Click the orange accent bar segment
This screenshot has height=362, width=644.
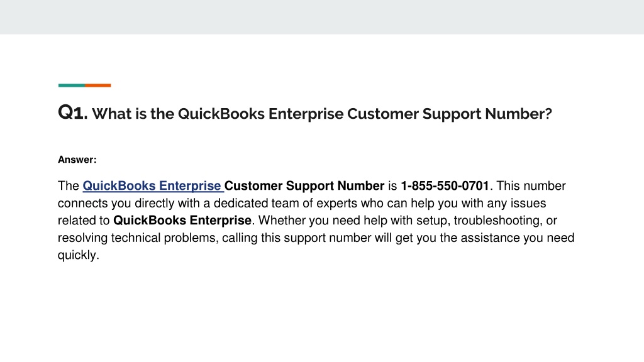[x=97, y=85]
